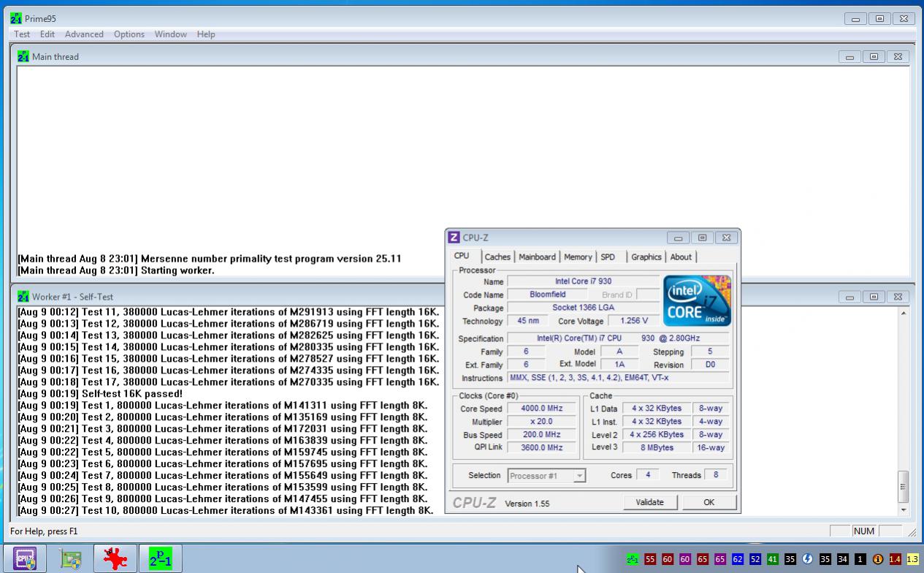Select the CPU tab in CPU-Z
The width and height of the screenshot is (924, 573).
click(462, 256)
